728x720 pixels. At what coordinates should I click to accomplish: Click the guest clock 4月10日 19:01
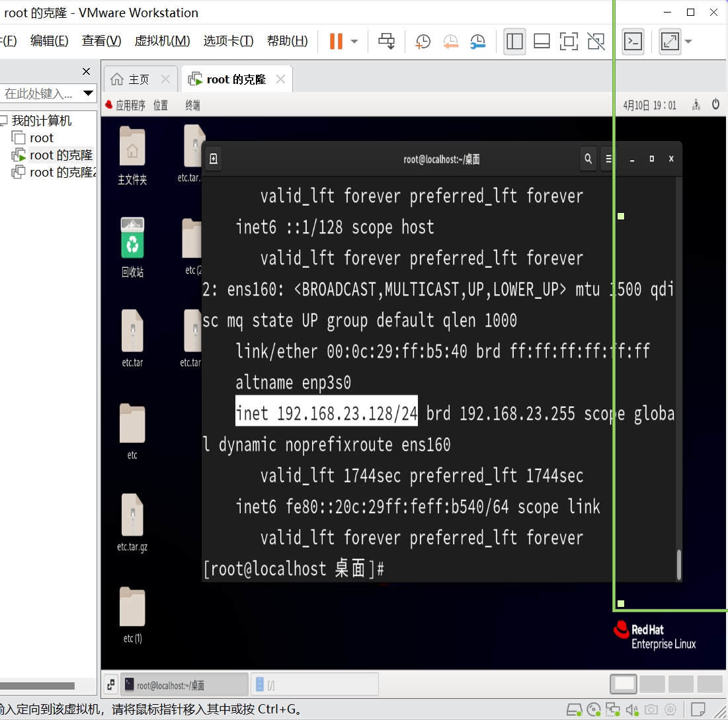tap(649, 105)
